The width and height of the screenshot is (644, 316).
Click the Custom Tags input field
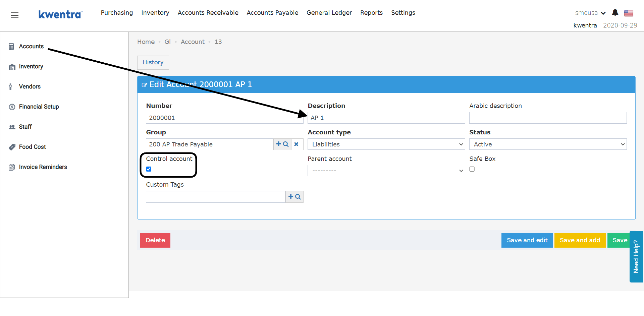(x=216, y=197)
